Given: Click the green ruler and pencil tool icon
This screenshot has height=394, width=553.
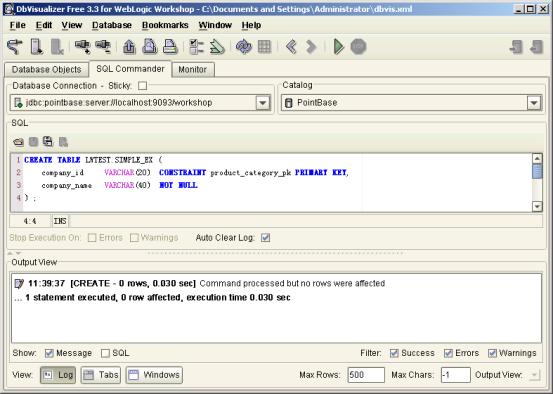Looking at the screenshot, I should click(217, 46).
